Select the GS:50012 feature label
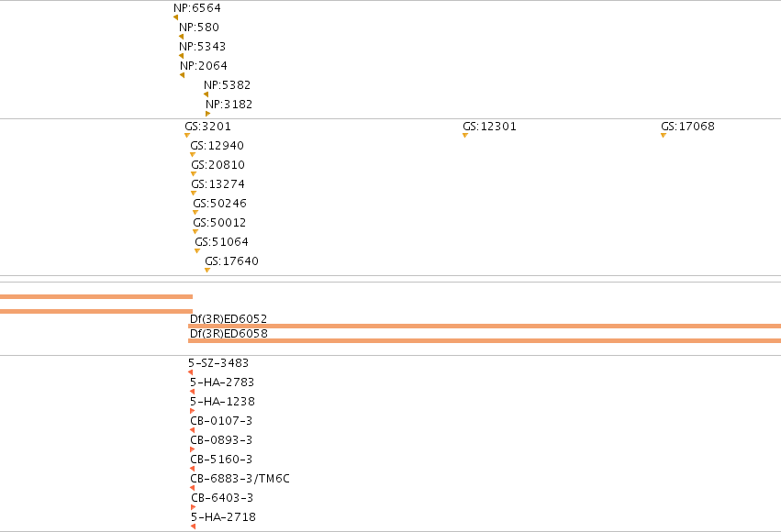 (x=219, y=223)
